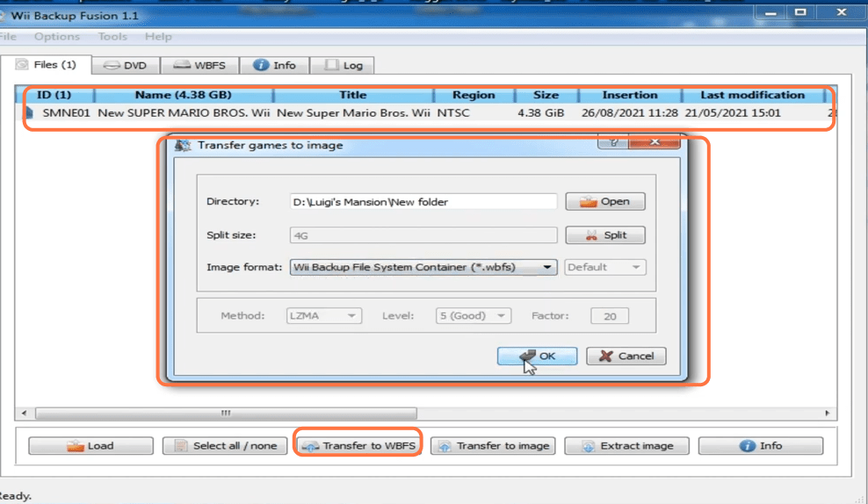The image size is (868, 504).
Task: Click into the Directory path field
Action: pos(423,201)
